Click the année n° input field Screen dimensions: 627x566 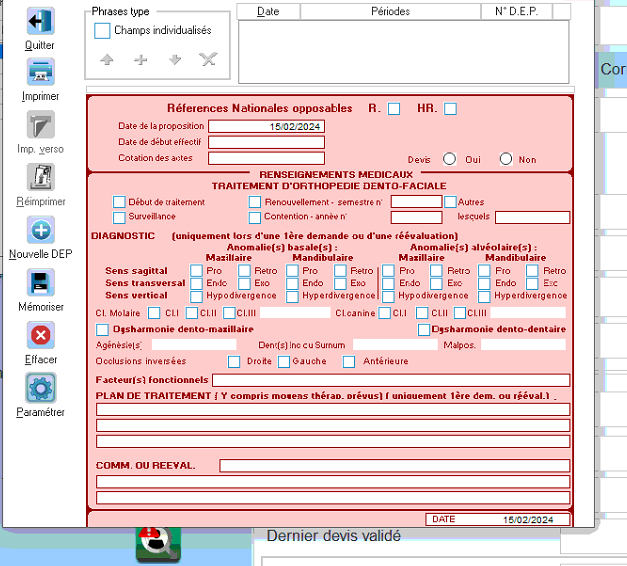click(416, 217)
